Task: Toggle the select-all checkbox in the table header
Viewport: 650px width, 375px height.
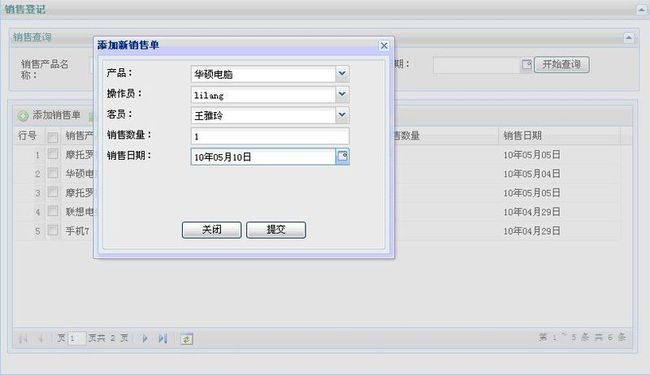Action: pyautogui.click(x=53, y=137)
